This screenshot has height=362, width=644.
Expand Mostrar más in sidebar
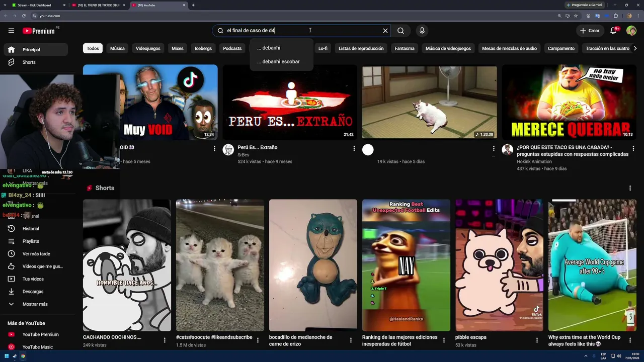tap(35, 304)
